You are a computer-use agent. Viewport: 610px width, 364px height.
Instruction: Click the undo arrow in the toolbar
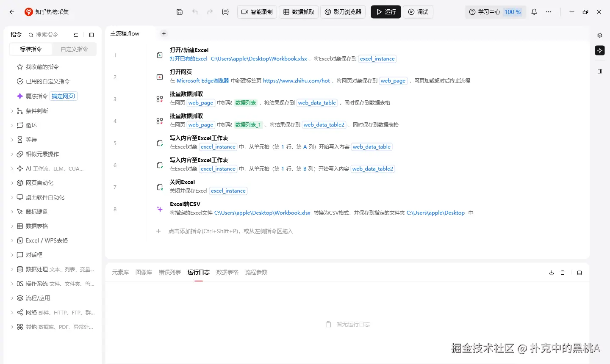(195, 12)
